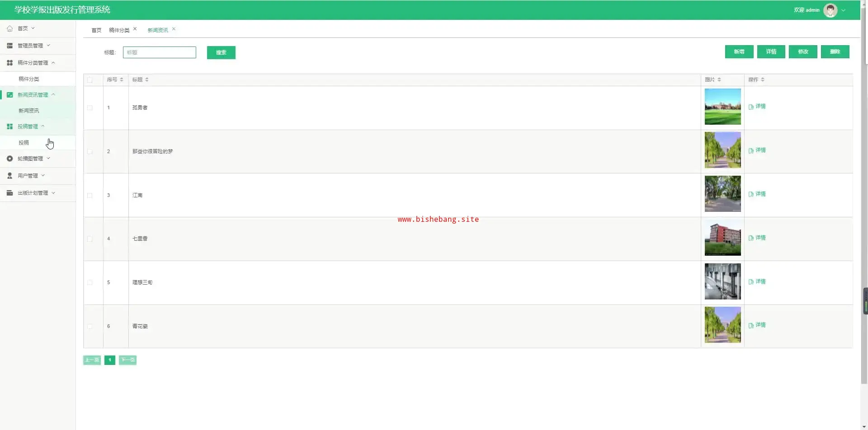868x430 pixels.
Task: Open the 详情 link for 理想三旬
Action: [x=757, y=282]
